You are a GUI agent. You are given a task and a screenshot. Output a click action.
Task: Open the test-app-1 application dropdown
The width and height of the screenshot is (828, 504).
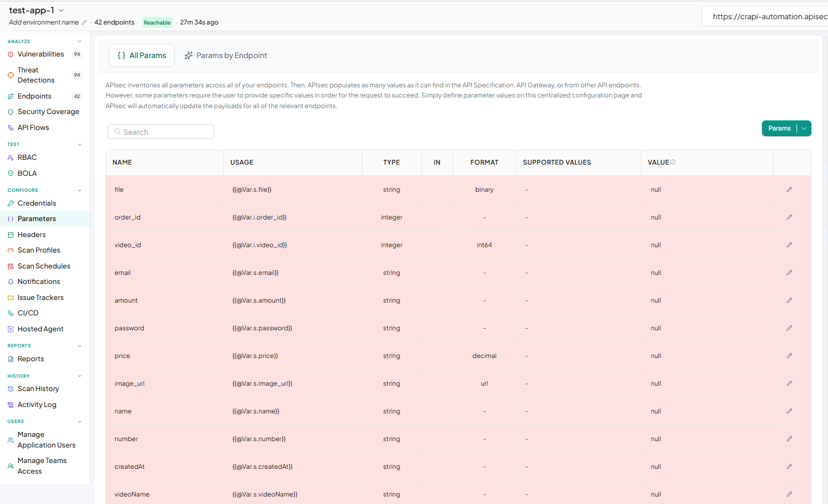[61, 10]
